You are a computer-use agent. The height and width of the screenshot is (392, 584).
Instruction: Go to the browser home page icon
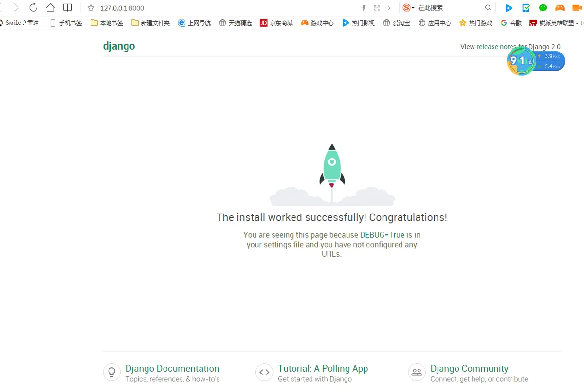click(x=50, y=8)
